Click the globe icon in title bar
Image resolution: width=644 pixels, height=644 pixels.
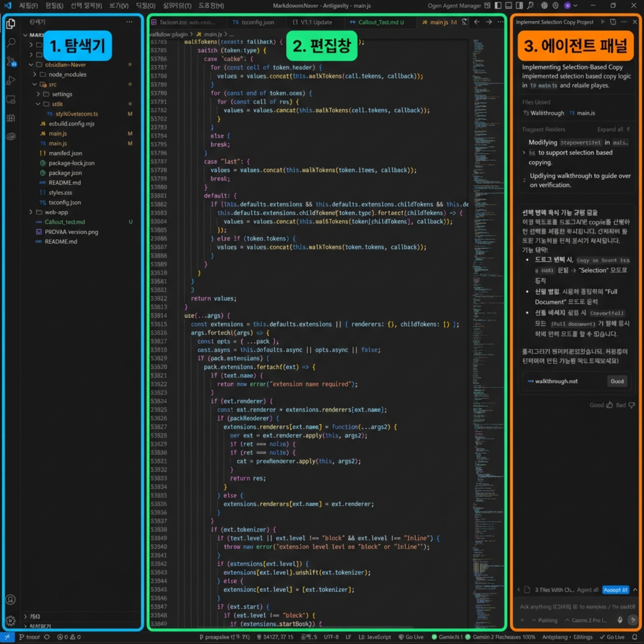(544, 5)
